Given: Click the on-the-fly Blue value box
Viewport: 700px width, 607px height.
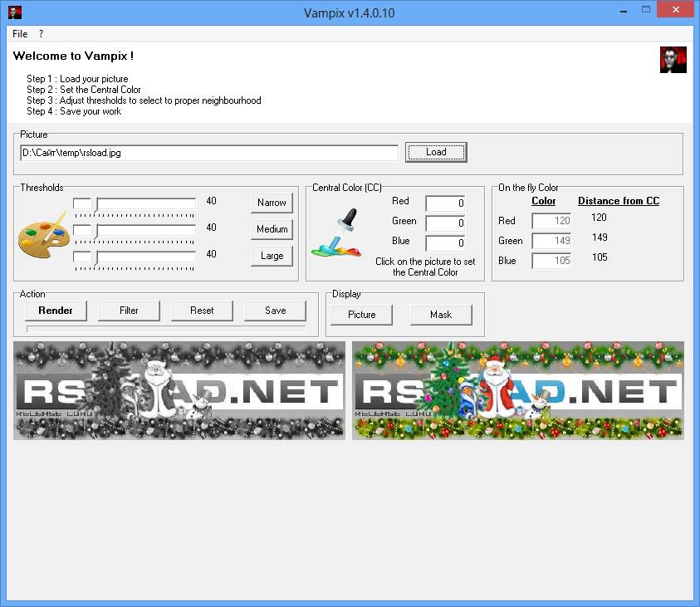Looking at the screenshot, I should (x=551, y=261).
